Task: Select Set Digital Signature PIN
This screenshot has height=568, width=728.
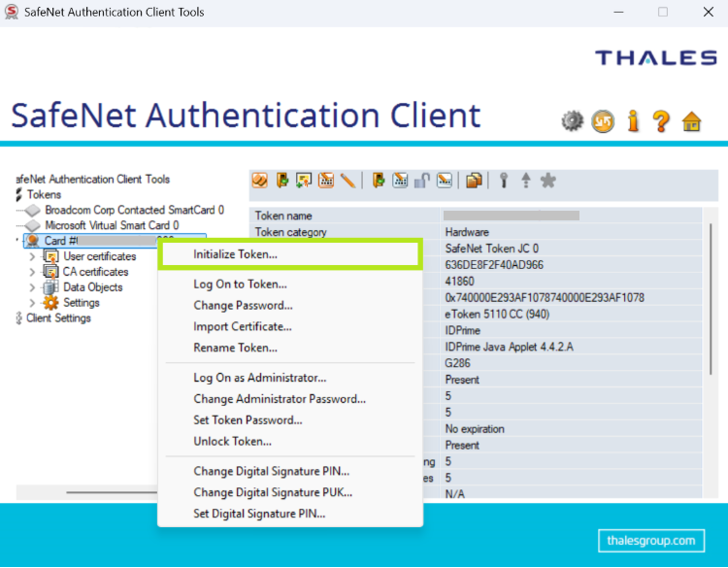Action: point(290,514)
